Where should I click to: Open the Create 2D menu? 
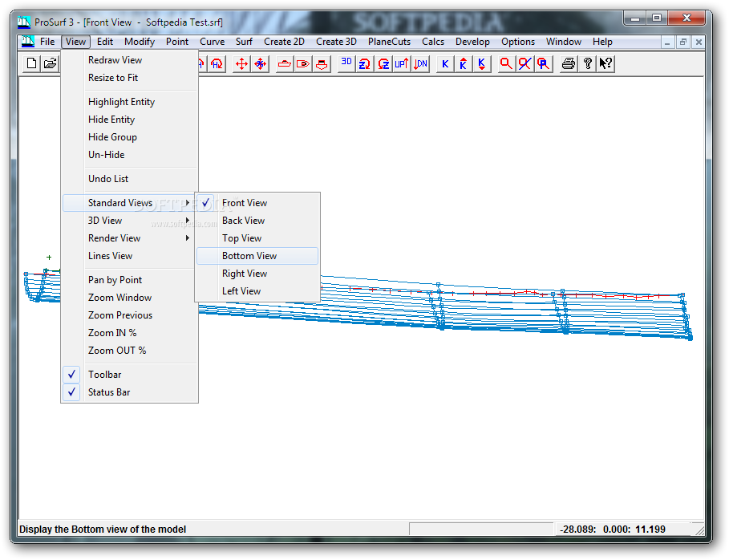[x=284, y=42]
